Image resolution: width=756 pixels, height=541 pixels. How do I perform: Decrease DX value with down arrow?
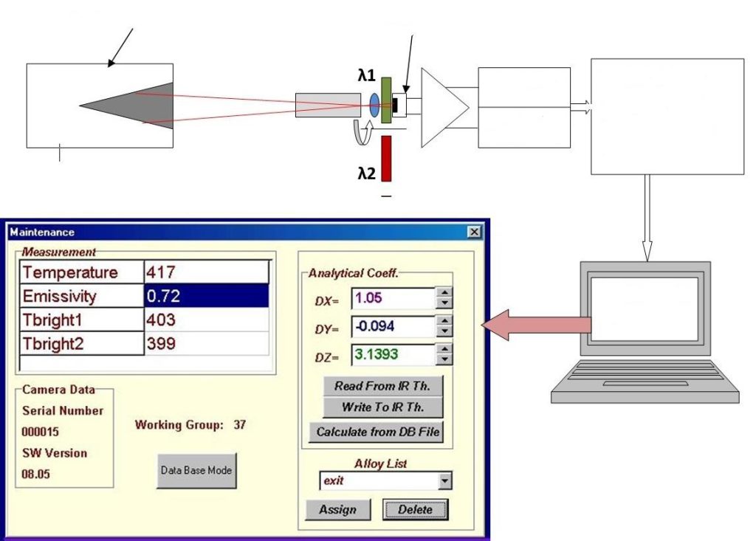pos(444,303)
